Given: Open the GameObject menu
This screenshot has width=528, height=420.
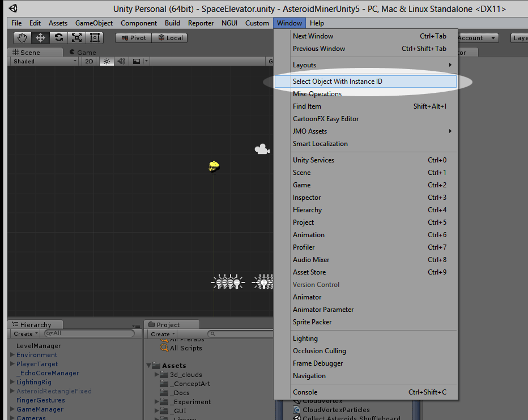Looking at the screenshot, I should click(x=94, y=23).
